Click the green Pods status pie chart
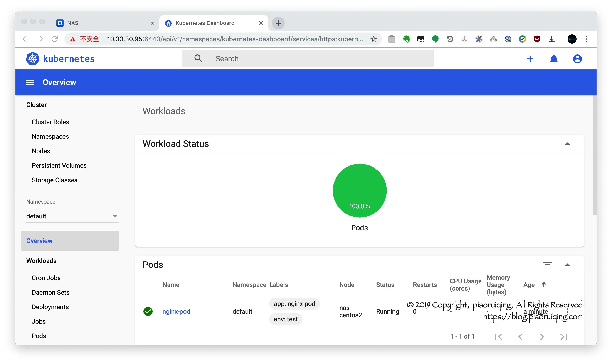 [x=360, y=190]
